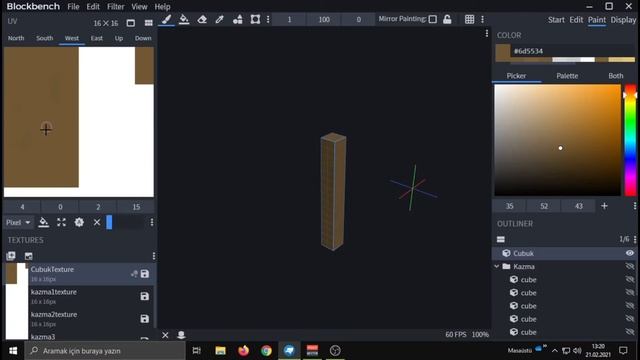Click the toggle all options outliner icon
Image resolution: width=640 pixels, height=360 pixels.
(501, 239)
